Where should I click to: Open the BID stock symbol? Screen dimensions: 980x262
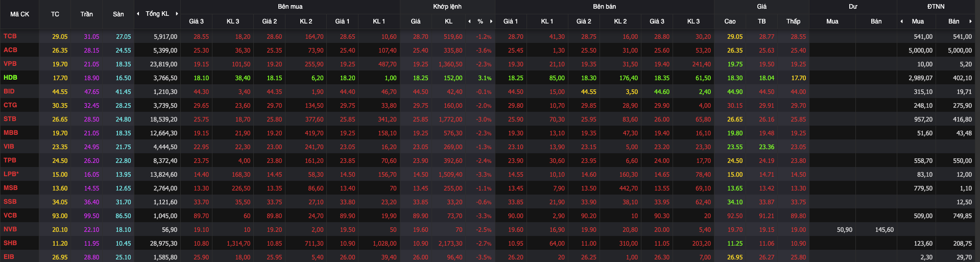point(9,91)
